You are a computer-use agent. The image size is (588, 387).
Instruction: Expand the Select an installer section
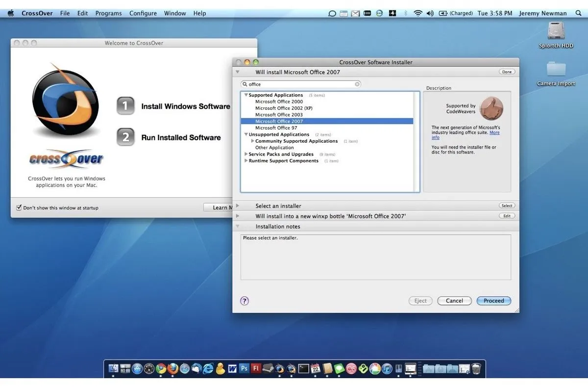click(x=238, y=206)
